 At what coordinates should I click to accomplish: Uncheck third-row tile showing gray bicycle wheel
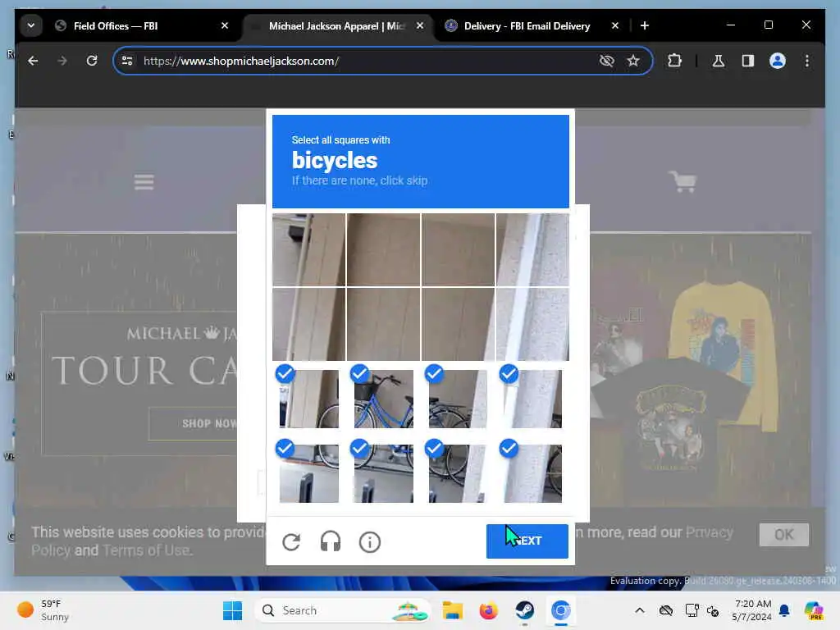point(458,398)
